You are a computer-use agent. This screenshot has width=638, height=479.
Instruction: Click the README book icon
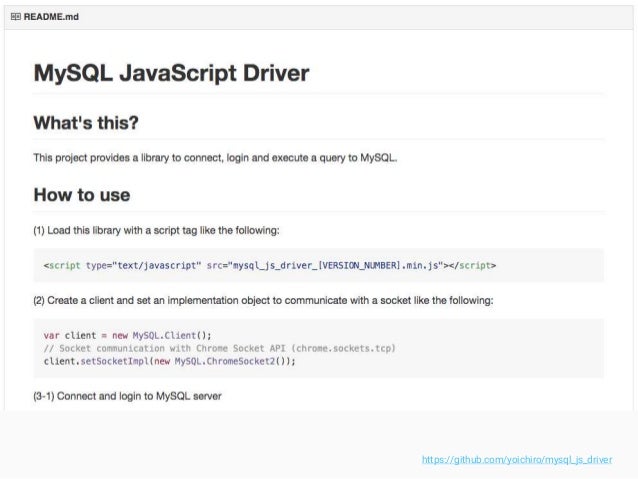(15, 17)
